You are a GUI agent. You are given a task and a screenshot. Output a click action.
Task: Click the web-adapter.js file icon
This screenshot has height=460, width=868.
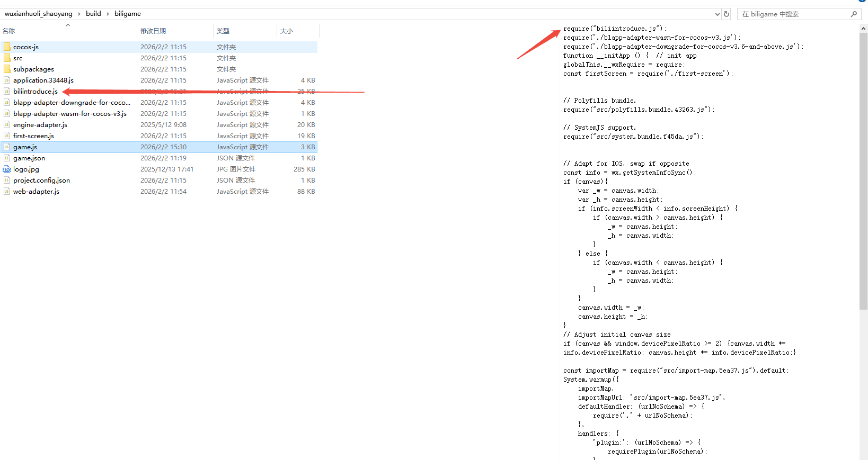(x=7, y=192)
